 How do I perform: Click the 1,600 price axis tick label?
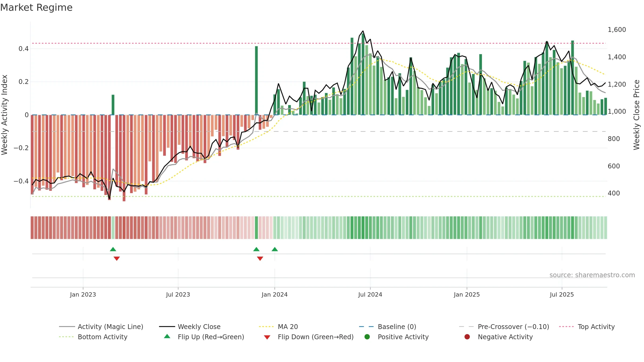pos(617,30)
